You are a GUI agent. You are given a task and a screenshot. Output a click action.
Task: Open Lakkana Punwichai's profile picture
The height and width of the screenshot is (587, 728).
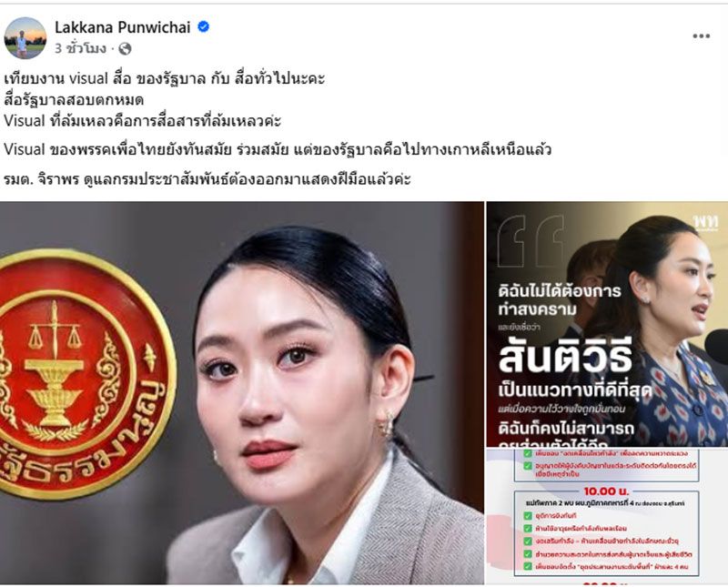point(25,38)
